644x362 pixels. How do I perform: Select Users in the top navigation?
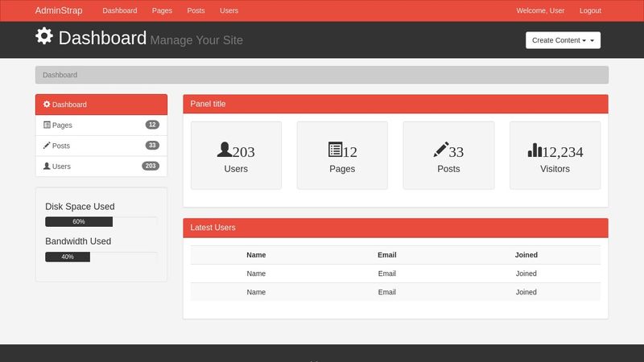coord(229,10)
